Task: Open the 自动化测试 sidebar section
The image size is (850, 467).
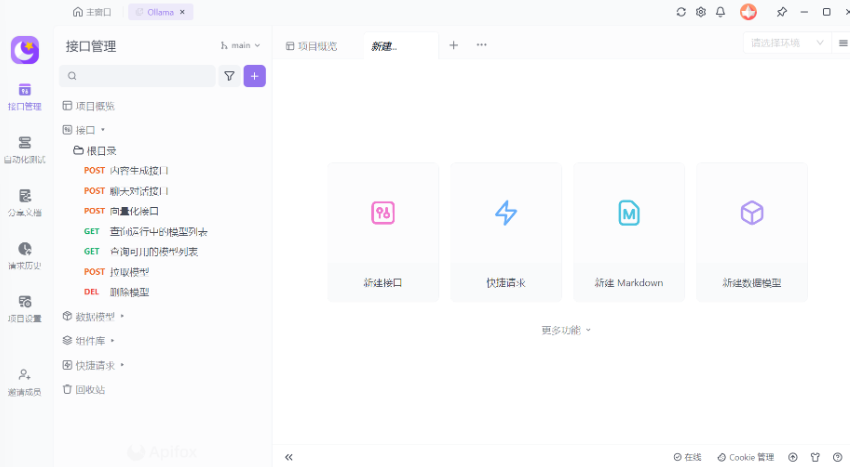Action: (24, 150)
